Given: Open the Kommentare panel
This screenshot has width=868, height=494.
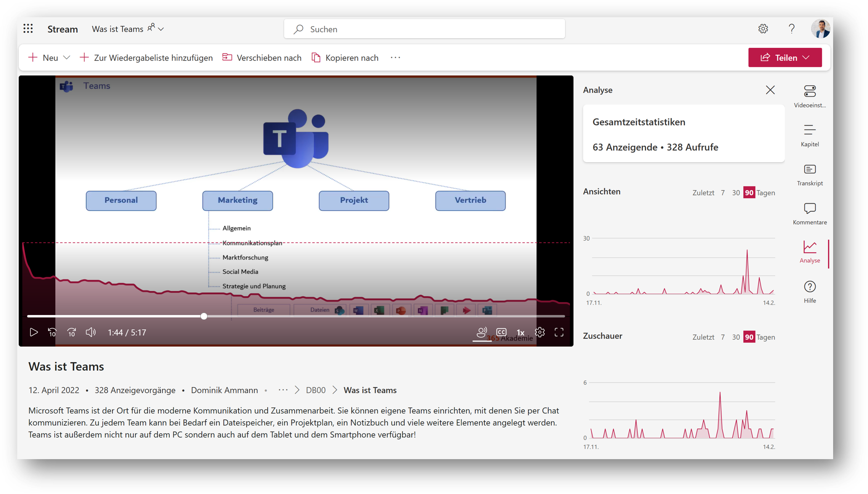Looking at the screenshot, I should [810, 213].
